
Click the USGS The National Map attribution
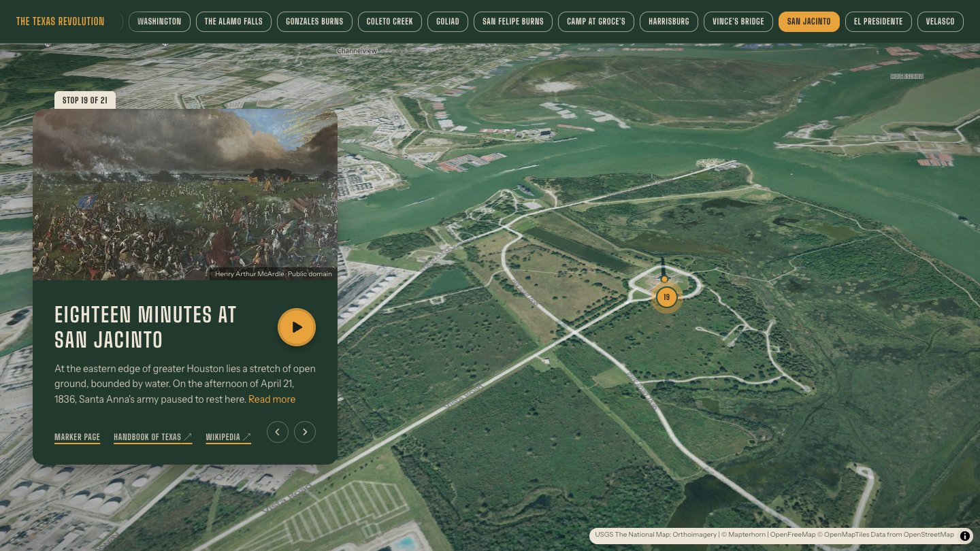[655, 535]
